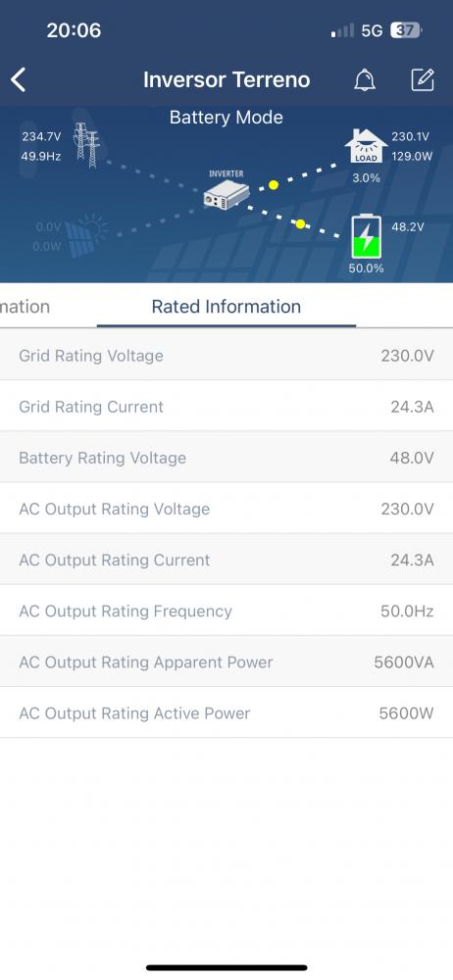Viewport: 453px width, 980px height.
Task: Open notifications bell icon
Action: coord(365,80)
